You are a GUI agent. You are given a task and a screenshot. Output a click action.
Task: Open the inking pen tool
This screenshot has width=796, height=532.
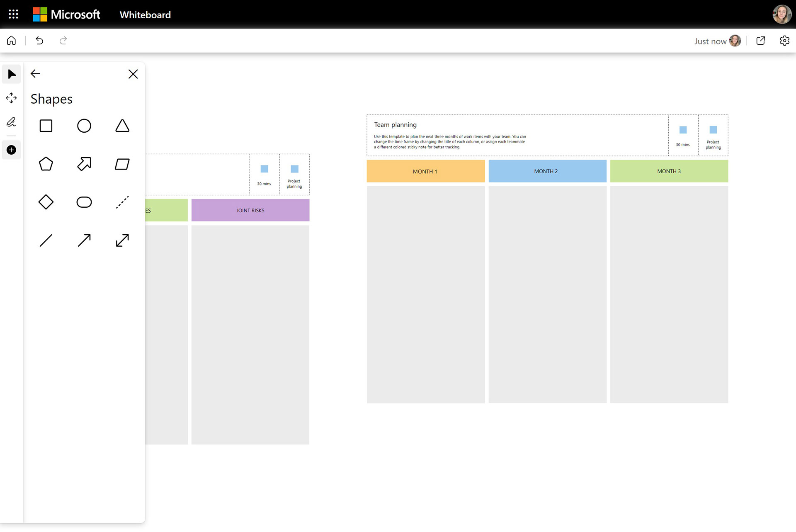(x=12, y=122)
